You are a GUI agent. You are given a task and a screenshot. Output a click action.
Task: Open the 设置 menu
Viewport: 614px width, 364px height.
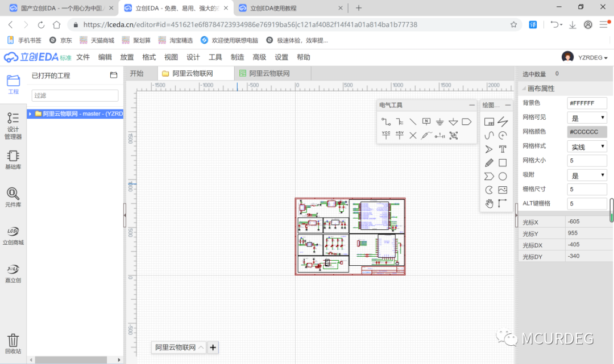pyautogui.click(x=281, y=57)
